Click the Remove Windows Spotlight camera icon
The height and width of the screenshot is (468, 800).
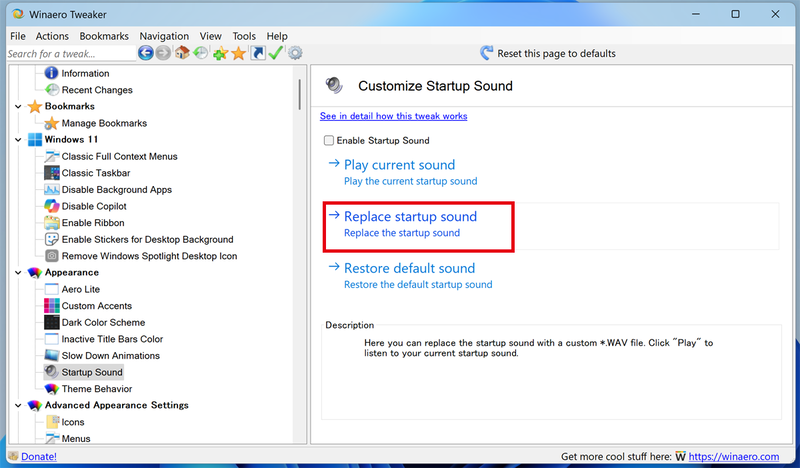(52, 256)
